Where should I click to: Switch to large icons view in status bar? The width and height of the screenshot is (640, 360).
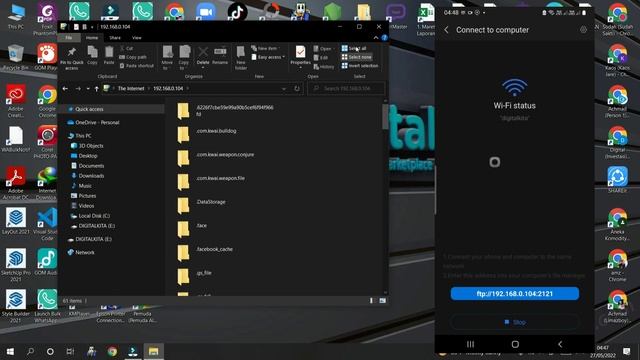(x=382, y=300)
